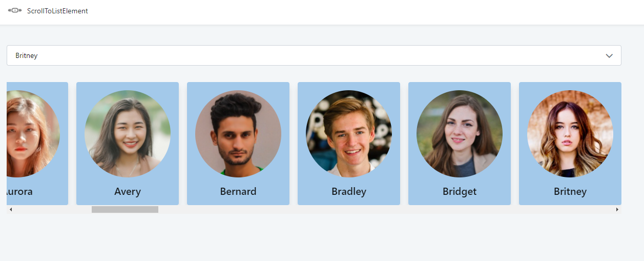Select the Bridget name label
The height and width of the screenshot is (261, 644).
tap(460, 192)
